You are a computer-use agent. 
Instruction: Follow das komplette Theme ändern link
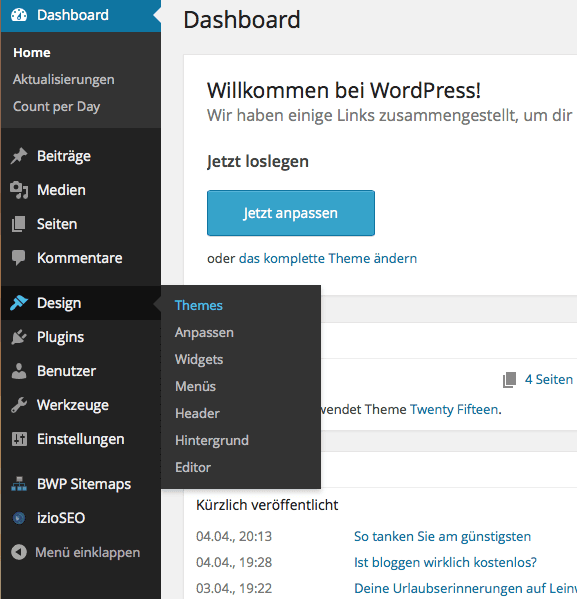pos(327,258)
